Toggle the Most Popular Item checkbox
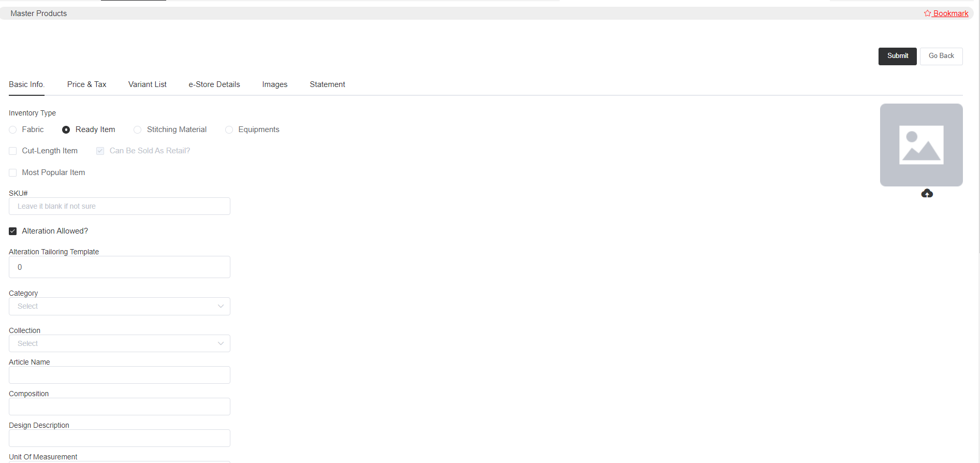980x463 pixels. tap(13, 173)
